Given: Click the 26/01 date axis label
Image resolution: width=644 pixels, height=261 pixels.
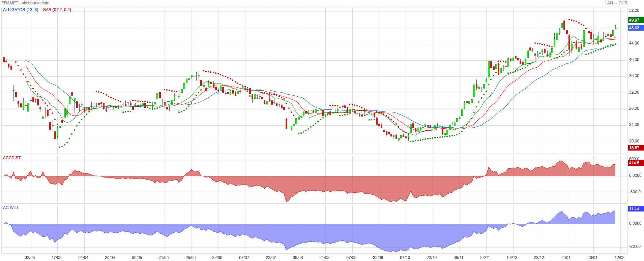Looking at the screenshot, I should pos(592,258).
